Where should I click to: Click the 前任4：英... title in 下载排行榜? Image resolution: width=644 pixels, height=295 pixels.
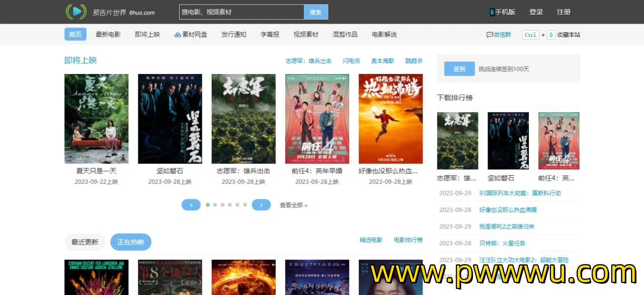[x=556, y=178]
